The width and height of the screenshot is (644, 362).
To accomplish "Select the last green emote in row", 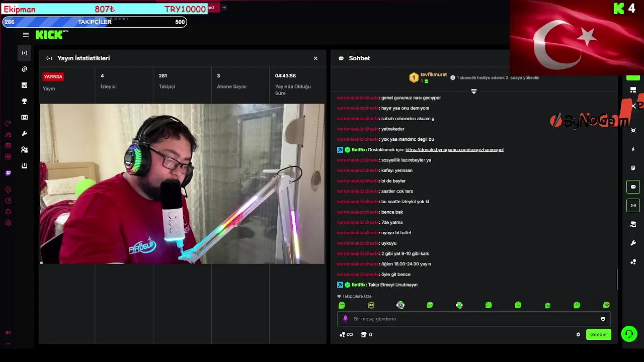I will coord(606,305).
